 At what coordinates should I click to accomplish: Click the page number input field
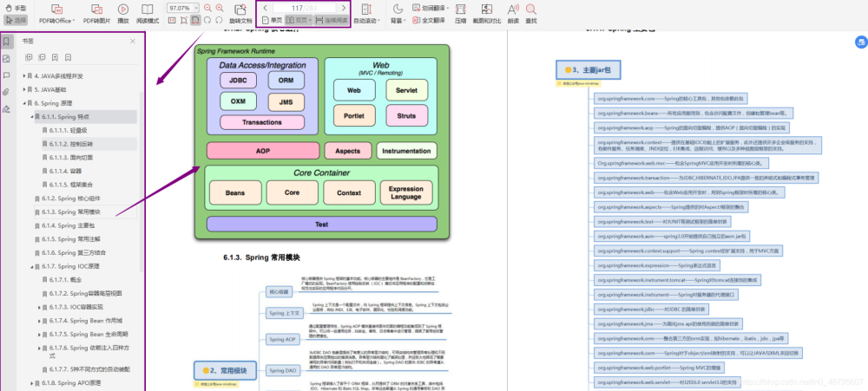(305, 8)
